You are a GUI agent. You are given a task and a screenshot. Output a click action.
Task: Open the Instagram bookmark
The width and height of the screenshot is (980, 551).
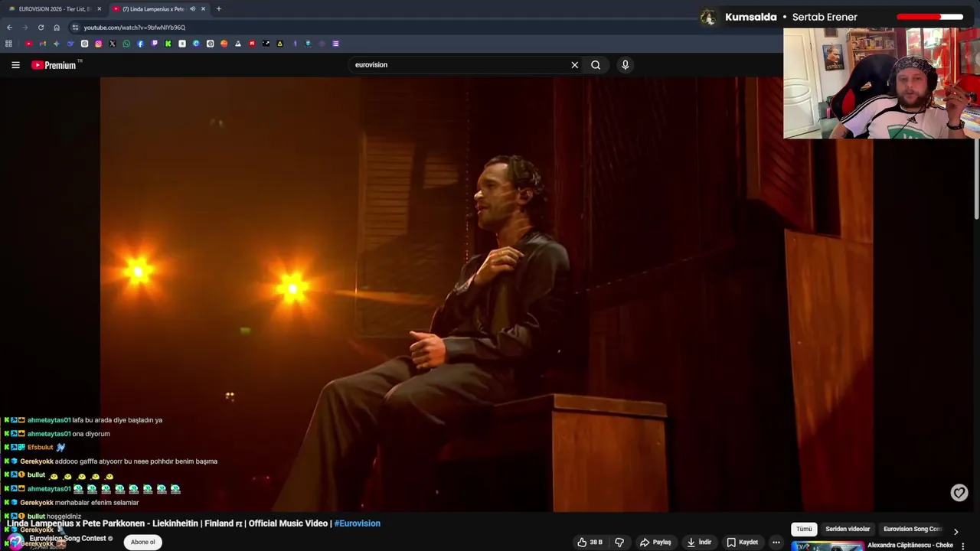(x=99, y=44)
